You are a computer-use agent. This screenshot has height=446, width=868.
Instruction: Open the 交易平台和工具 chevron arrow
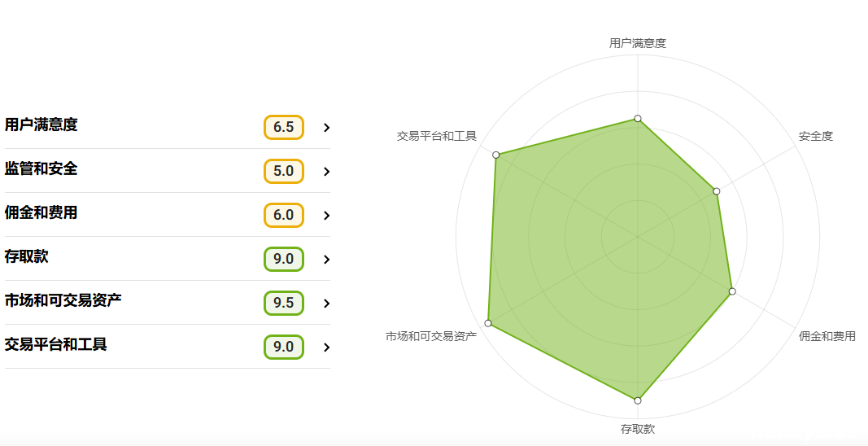point(326,347)
